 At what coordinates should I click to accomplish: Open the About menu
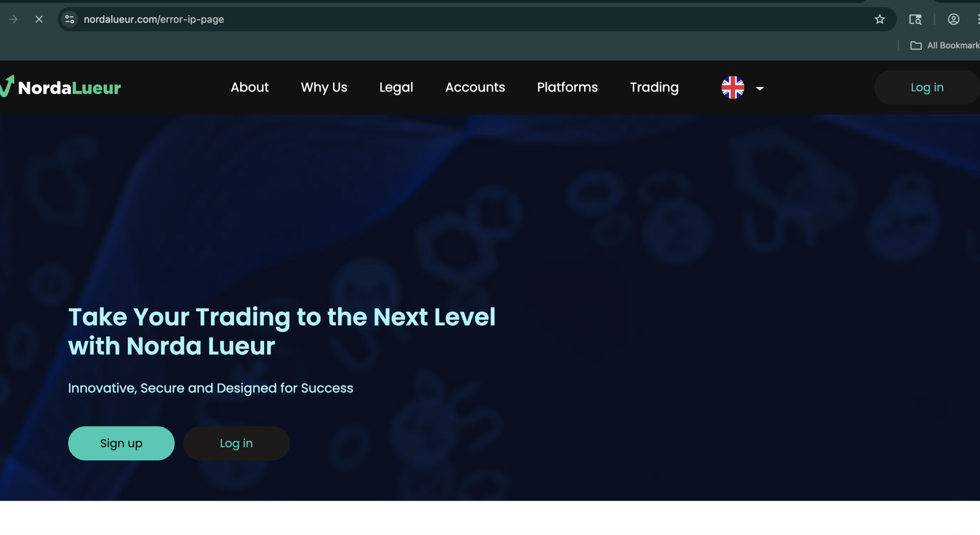250,87
